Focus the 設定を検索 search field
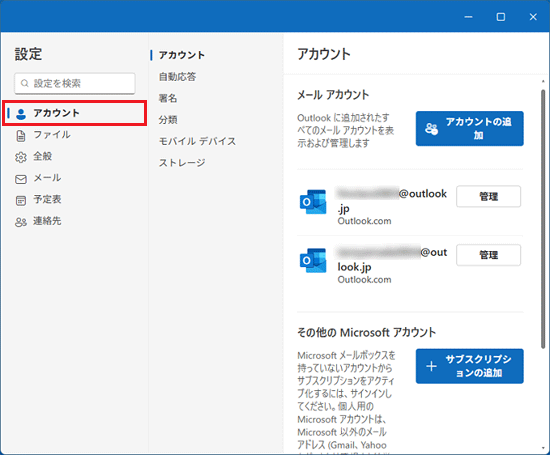This screenshot has height=455, width=550. coord(75,83)
